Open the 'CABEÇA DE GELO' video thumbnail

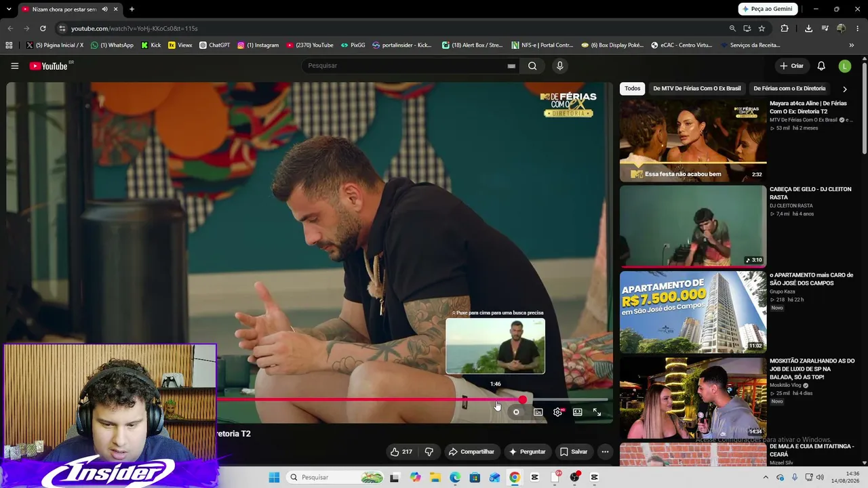tap(693, 226)
